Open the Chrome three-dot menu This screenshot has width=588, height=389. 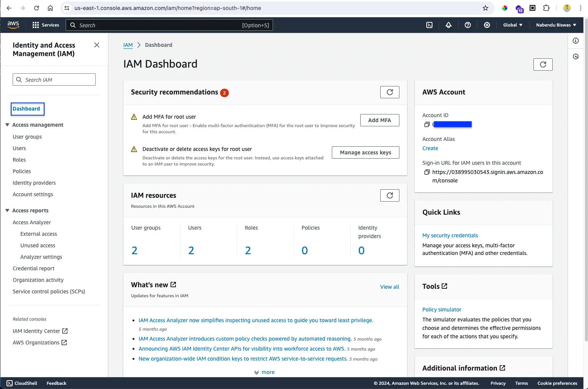[x=581, y=8]
